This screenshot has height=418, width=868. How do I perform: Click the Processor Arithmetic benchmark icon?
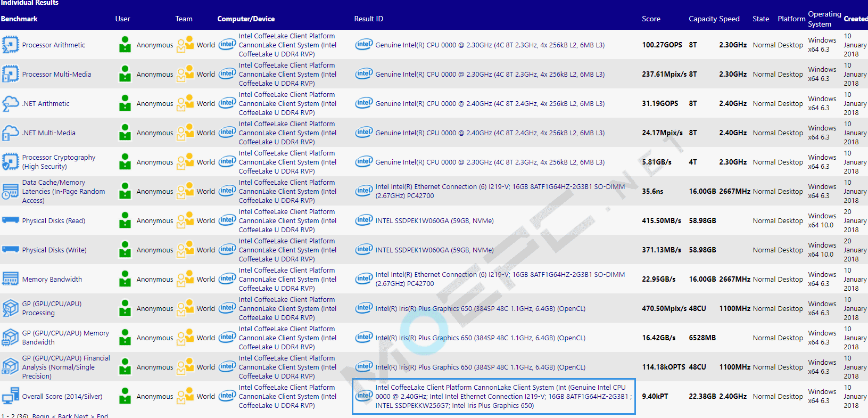click(x=10, y=45)
